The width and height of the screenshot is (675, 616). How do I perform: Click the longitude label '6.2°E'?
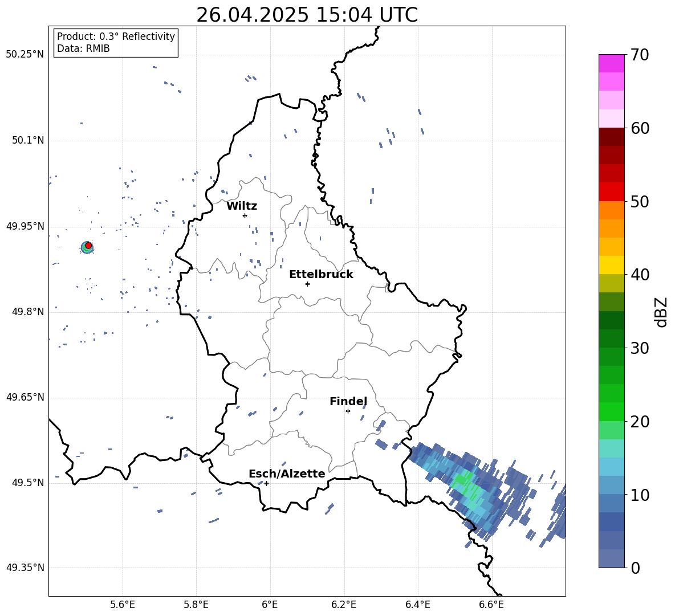[344, 605]
